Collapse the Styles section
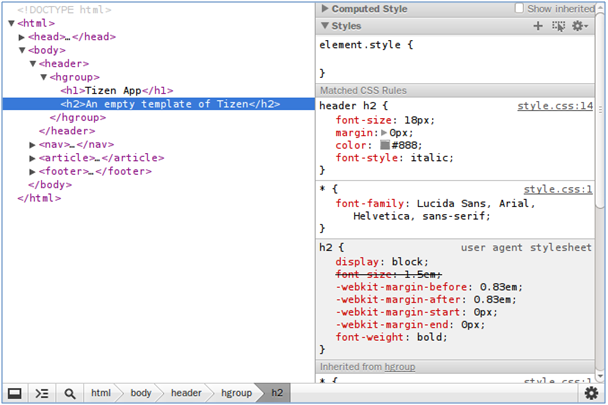 click(325, 26)
